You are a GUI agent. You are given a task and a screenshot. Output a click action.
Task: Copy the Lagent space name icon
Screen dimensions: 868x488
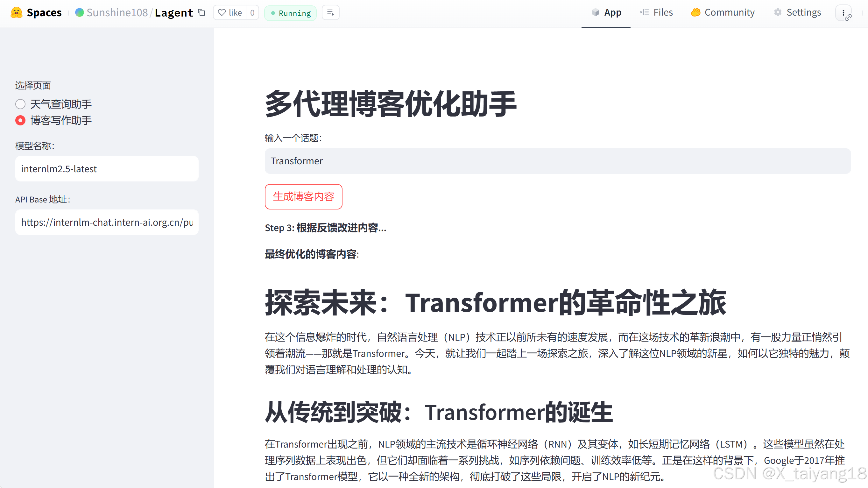tap(202, 12)
